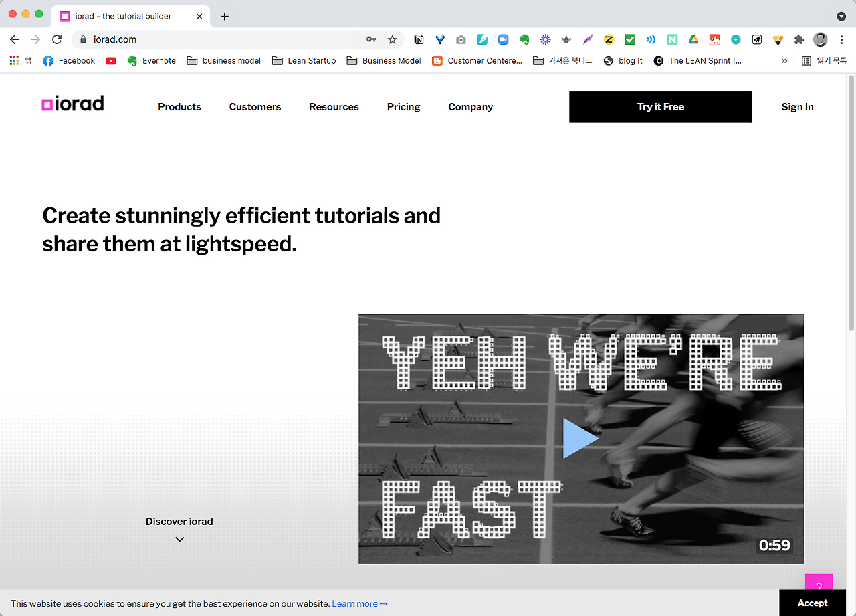Play the 'Yeh We're Fast' video
This screenshot has height=616, width=856.
click(x=580, y=439)
